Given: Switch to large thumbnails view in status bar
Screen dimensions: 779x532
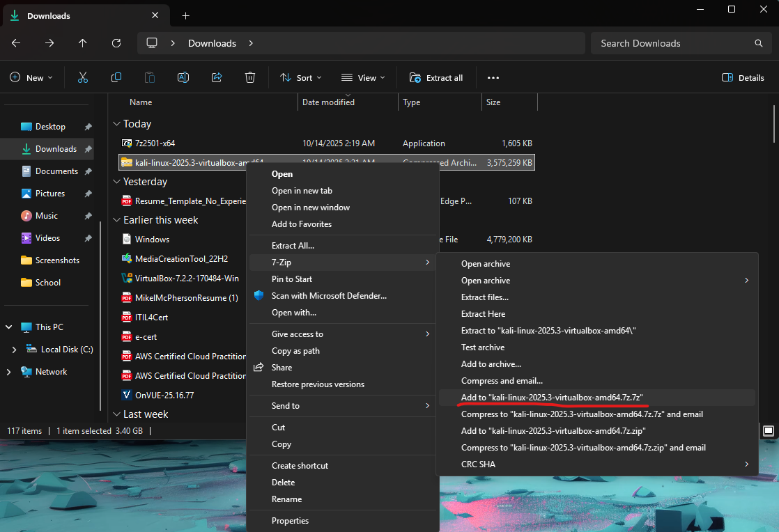Looking at the screenshot, I should tap(768, 431).
